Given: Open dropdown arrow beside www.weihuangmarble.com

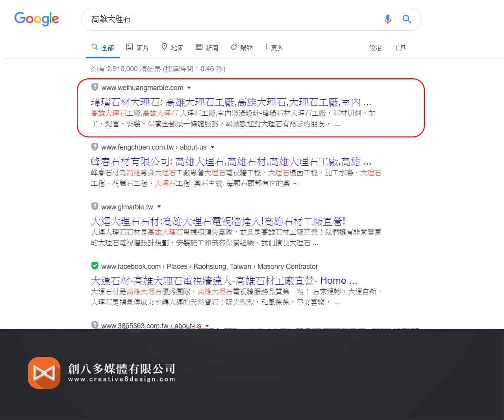Looking at the screenshot, I should tap(189, 88).
